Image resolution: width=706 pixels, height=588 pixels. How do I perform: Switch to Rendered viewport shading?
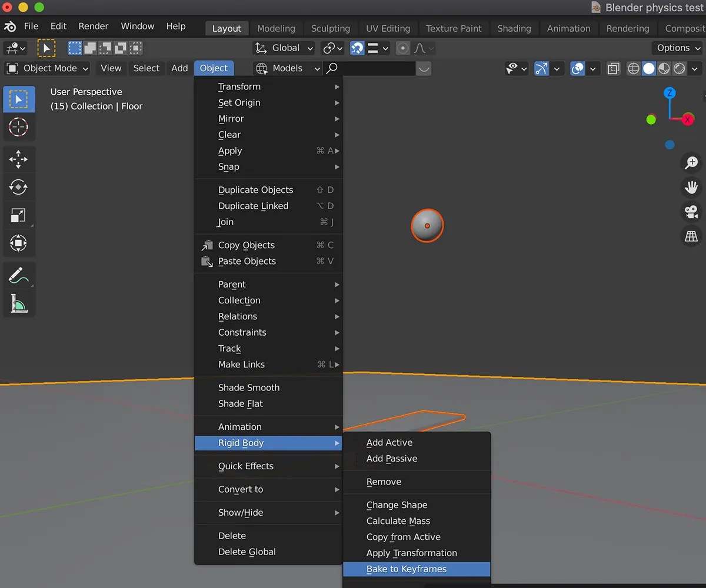click(680, 69)
